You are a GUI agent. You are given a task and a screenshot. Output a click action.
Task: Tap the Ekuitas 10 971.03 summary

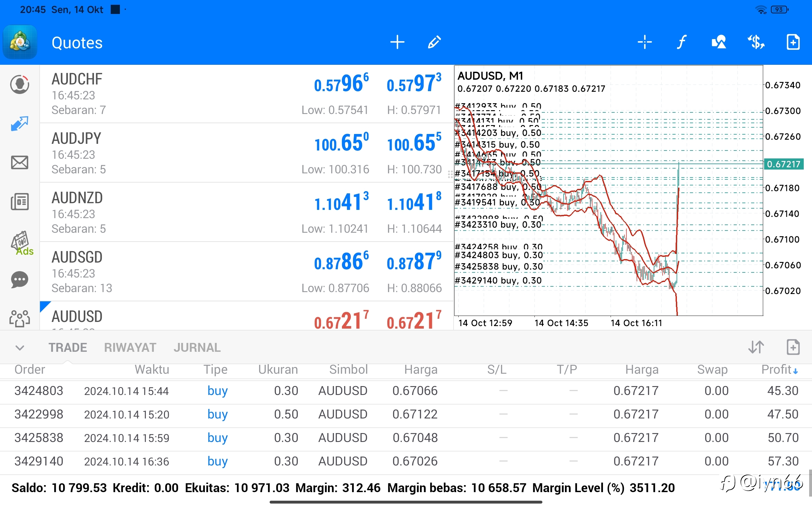(x=237, y=488)
